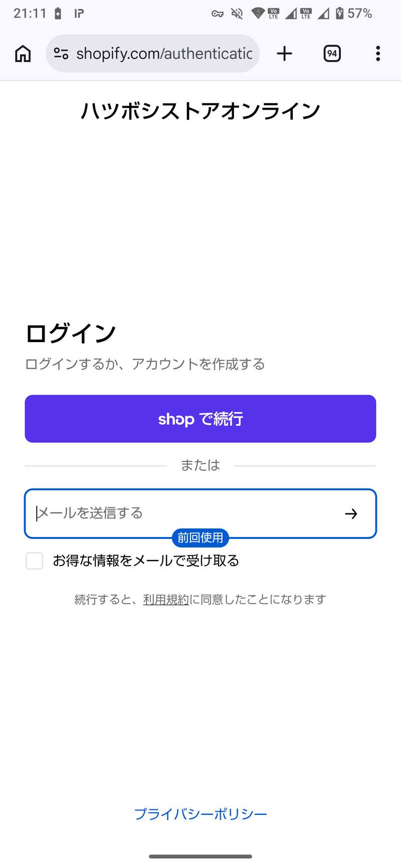401x868 pixels.
Task: Tap the battery icon in status bar
Action: [340, 14]
